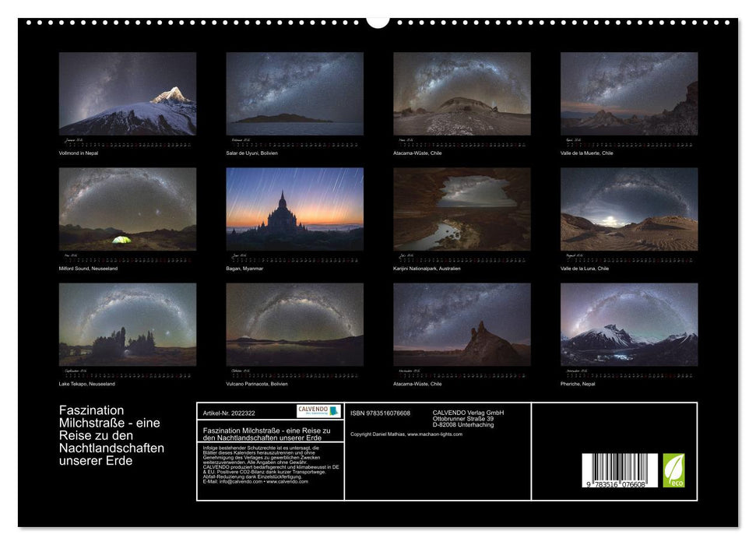Viewport: 756px width, 545px height.
Task: Select the Salar de Uyuni, Bolivien image
Action: click(x=294, y=94)
